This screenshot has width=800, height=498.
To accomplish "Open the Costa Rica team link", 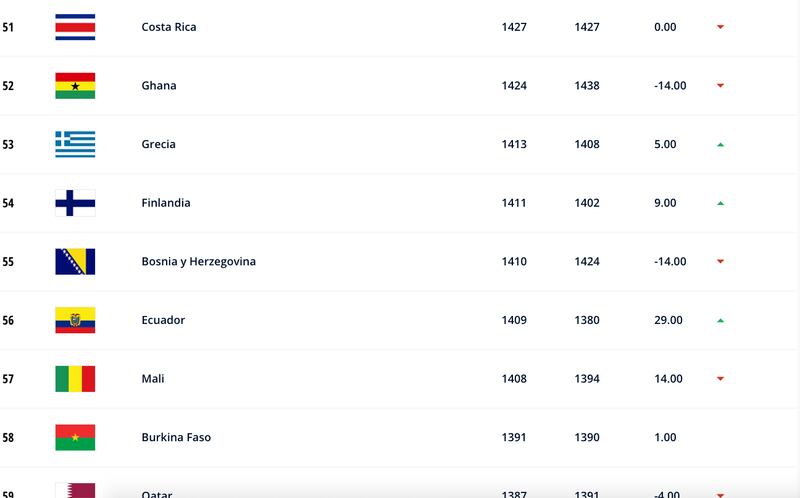I will (x=169, y=27).
